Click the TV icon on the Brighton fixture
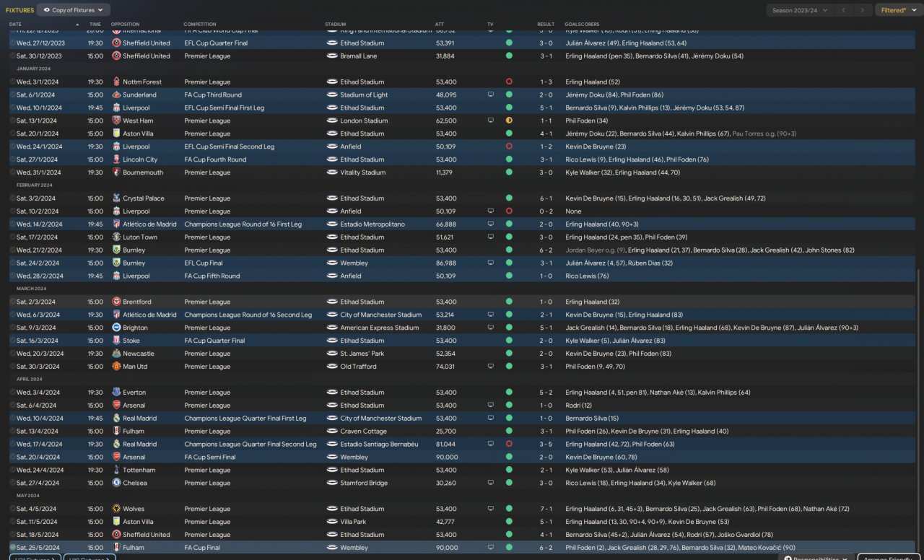 [491, 328]
